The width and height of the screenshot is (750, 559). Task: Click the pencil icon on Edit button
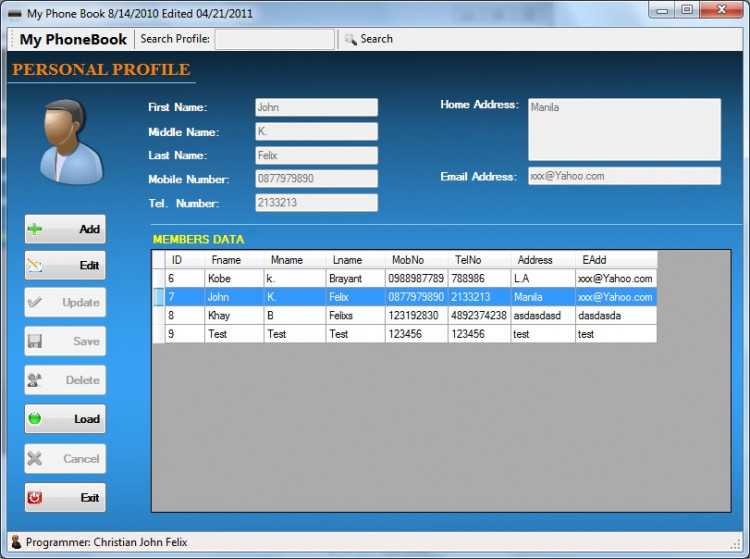[34, 265]
